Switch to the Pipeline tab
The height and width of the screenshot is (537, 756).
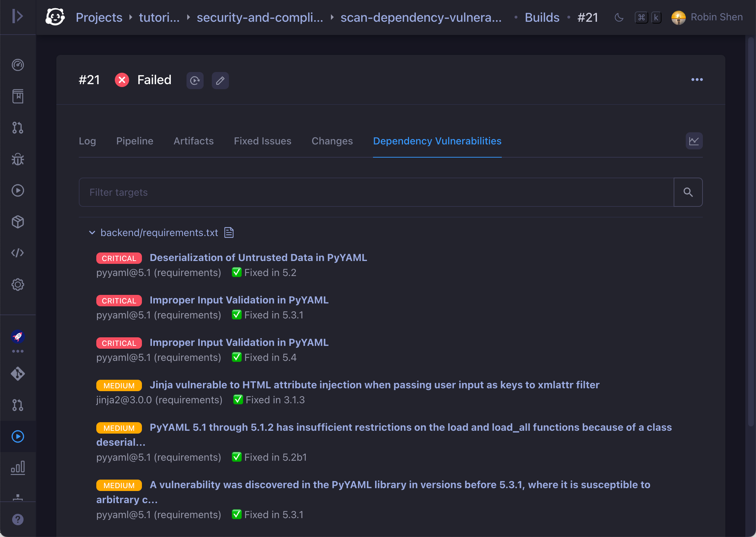[134, 141]
